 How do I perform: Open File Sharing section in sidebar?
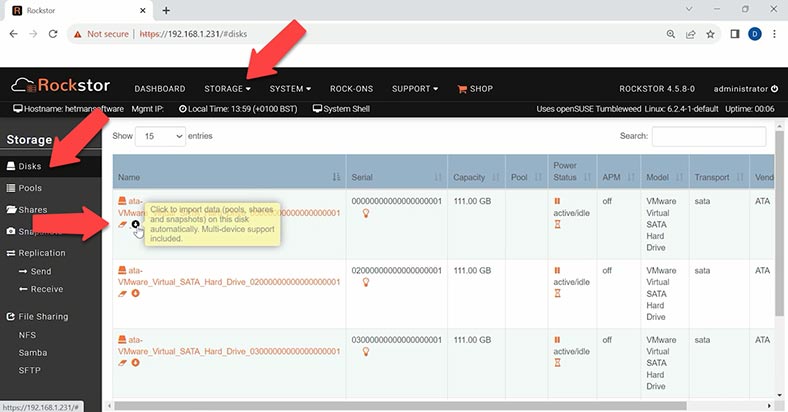(37, 317)
